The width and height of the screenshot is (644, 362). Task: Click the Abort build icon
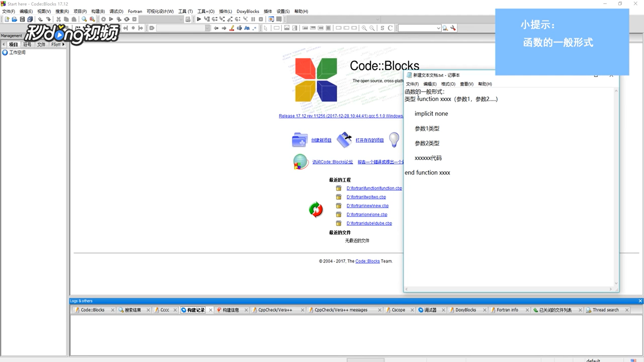pyautogui.click(x=135, y=19)
